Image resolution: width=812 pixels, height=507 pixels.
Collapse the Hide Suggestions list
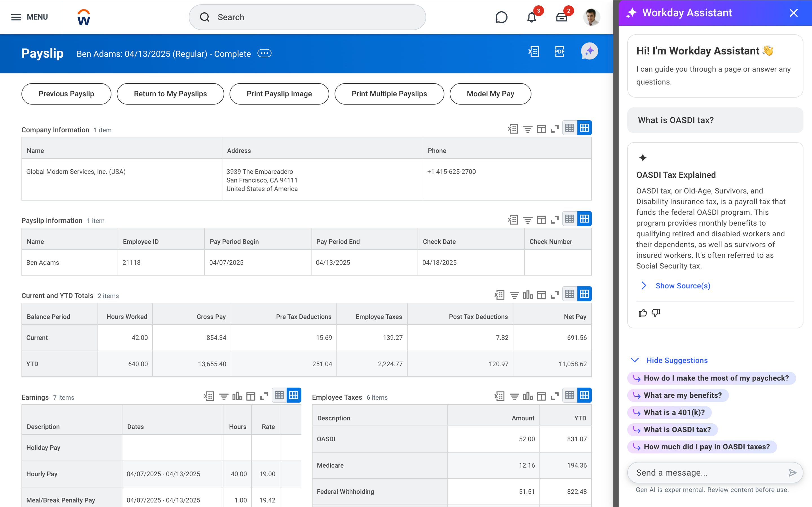click(676, 360)
